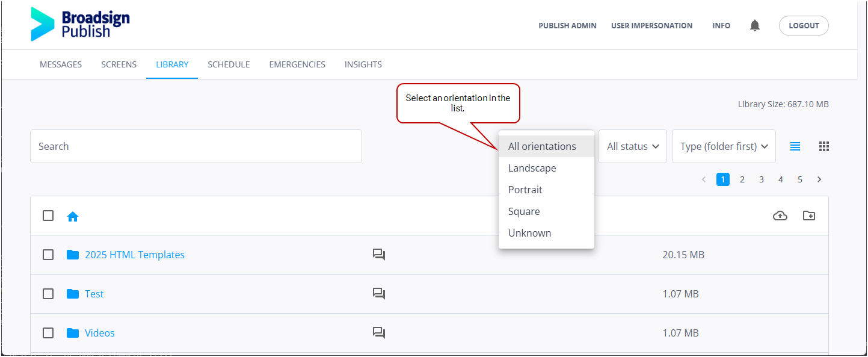Select the Videos folder checkbox
The width and height of the screenshot is (868, 357).
(48, 333)
